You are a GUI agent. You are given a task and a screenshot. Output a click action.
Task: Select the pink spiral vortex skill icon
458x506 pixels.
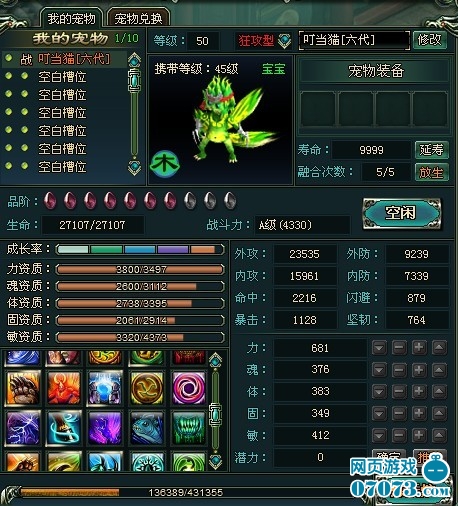click(x=188, y=388)
